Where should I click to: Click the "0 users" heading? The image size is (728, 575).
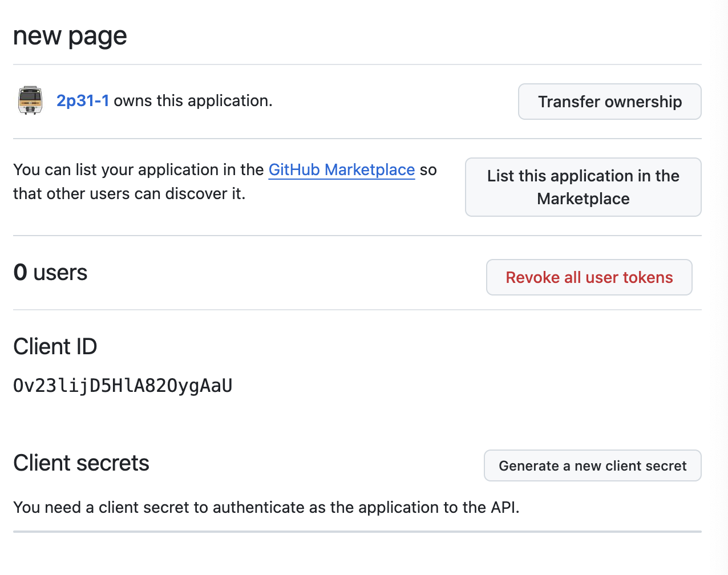coord(50,273)
